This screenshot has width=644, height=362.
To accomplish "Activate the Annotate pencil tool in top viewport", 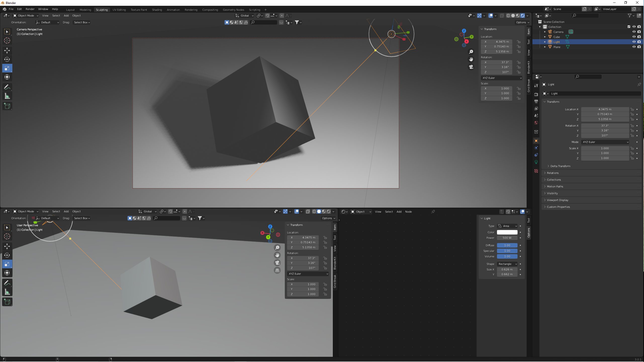I will tap(7, 87).
